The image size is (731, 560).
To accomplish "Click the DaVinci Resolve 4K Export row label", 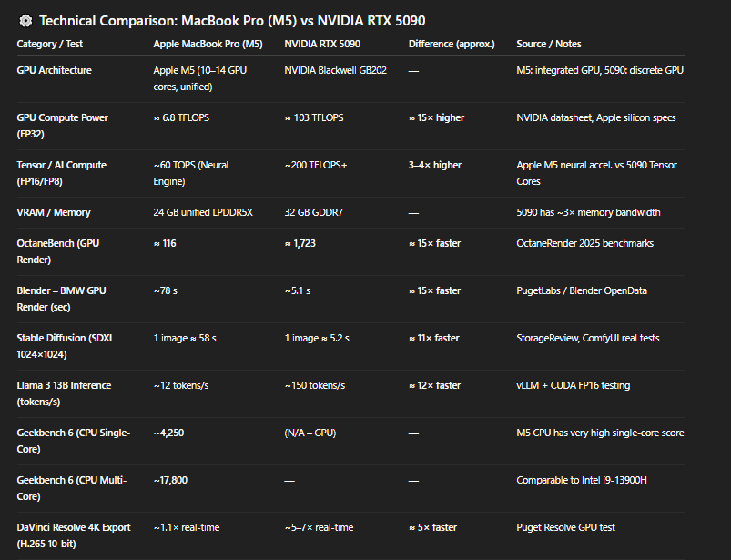I will tap(74, 535).
